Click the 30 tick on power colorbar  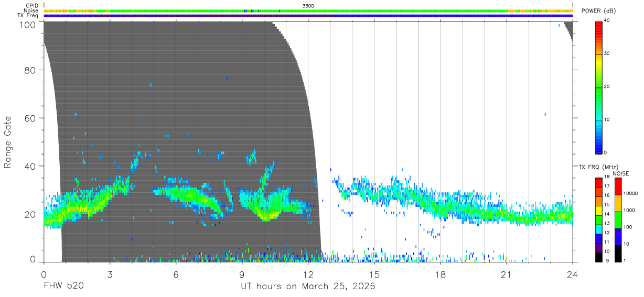tap(607, 53)
